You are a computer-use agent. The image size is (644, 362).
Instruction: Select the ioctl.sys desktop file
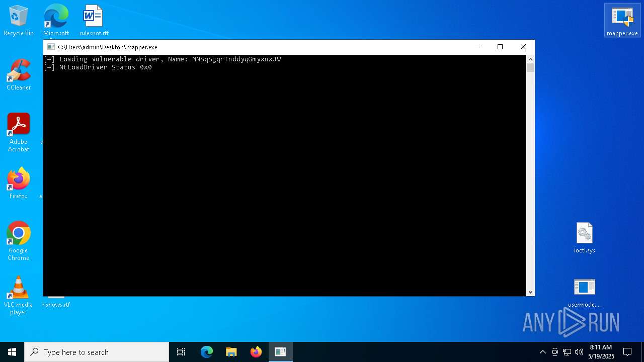[585, 238]
